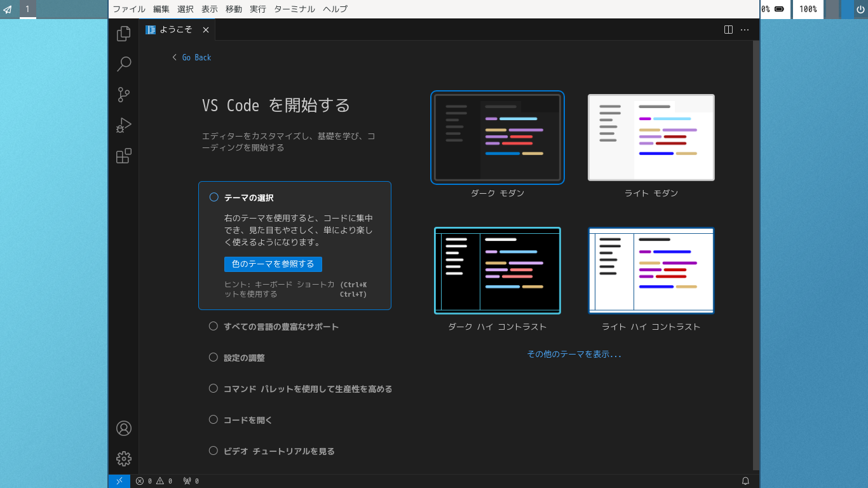Select the テーマの選択 step radio circle
The image size is (868, 488).
coord(214,198)
